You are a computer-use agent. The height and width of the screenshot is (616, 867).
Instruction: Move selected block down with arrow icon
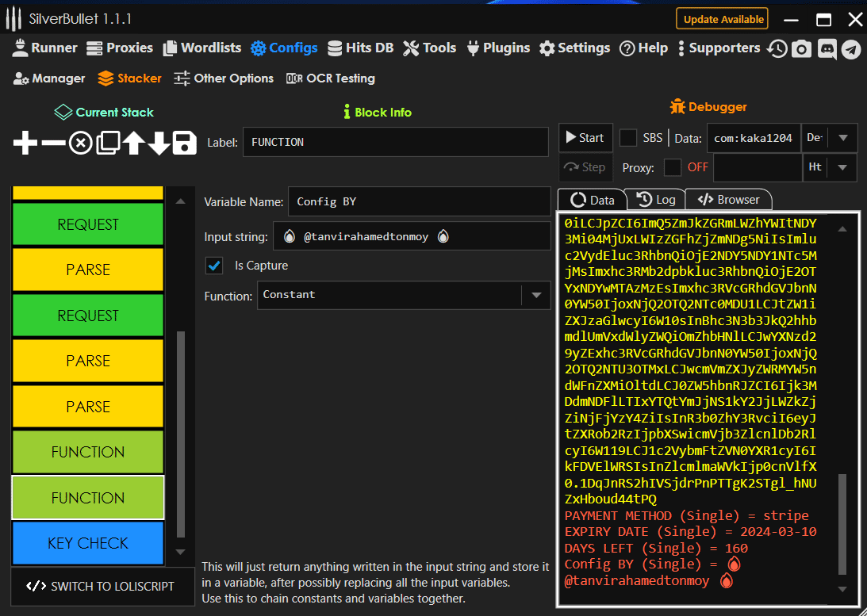pos(159,143)
